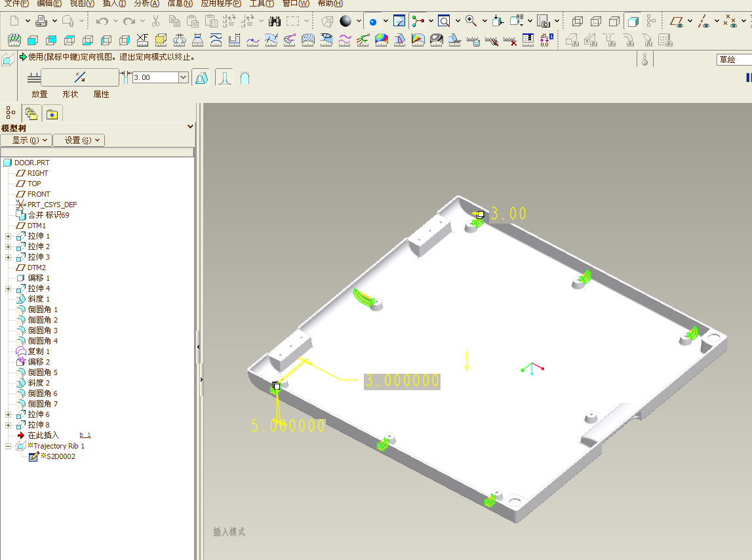
Task: Open the 视图(V) menu
Action: pos(82,3)
